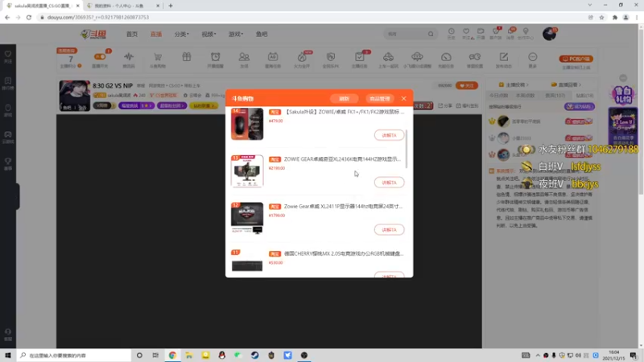Go to 首页 in top navigation

pyautogui.click(x=132, y=34)
